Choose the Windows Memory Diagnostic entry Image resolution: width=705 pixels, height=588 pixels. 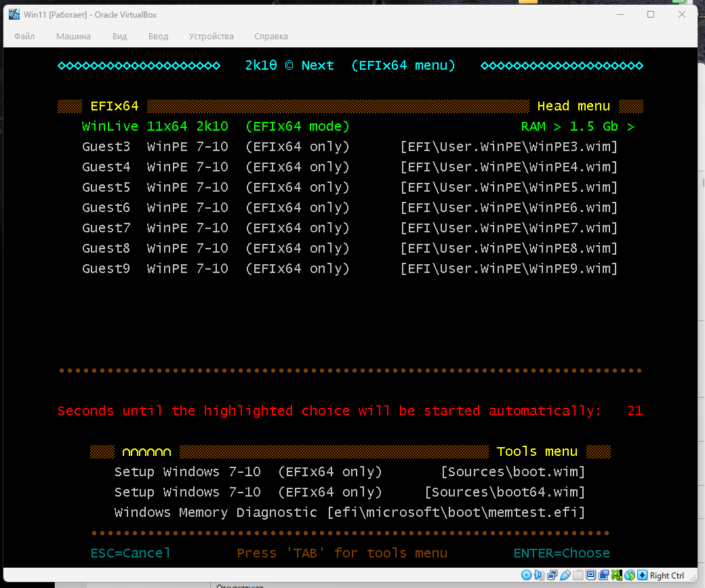click(x=349, y=513)
